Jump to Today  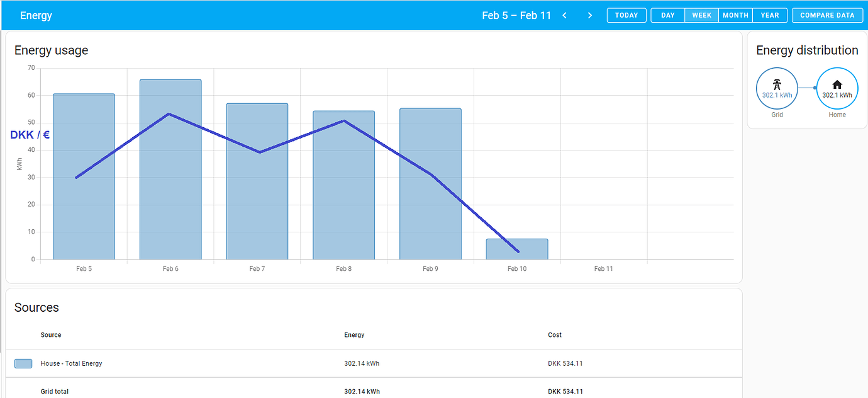click(626, 15)
